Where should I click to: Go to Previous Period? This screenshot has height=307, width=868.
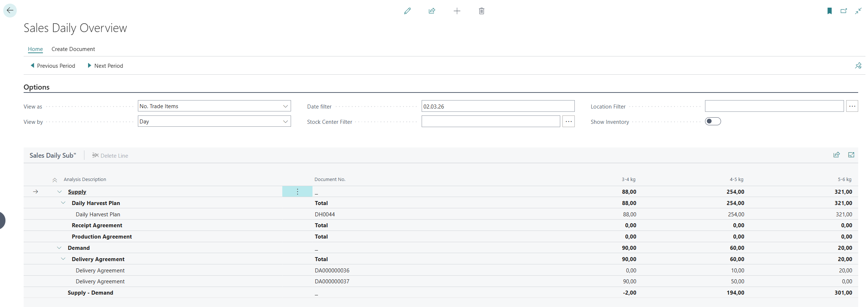(x=53, y=66)
